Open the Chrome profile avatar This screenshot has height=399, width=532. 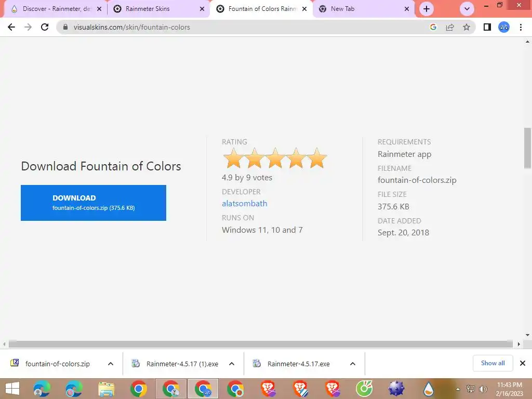tap(504, 27)
